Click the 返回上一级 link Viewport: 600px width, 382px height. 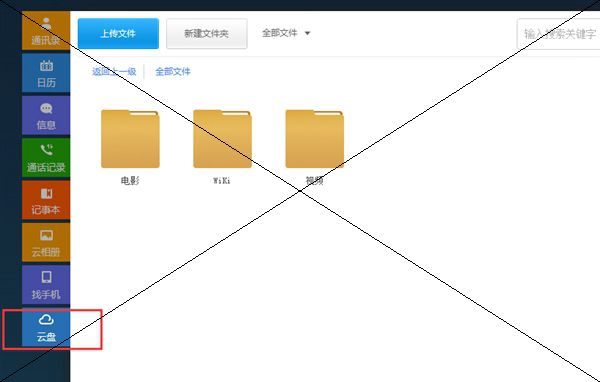pyautogui.click(x=114, y=72)
